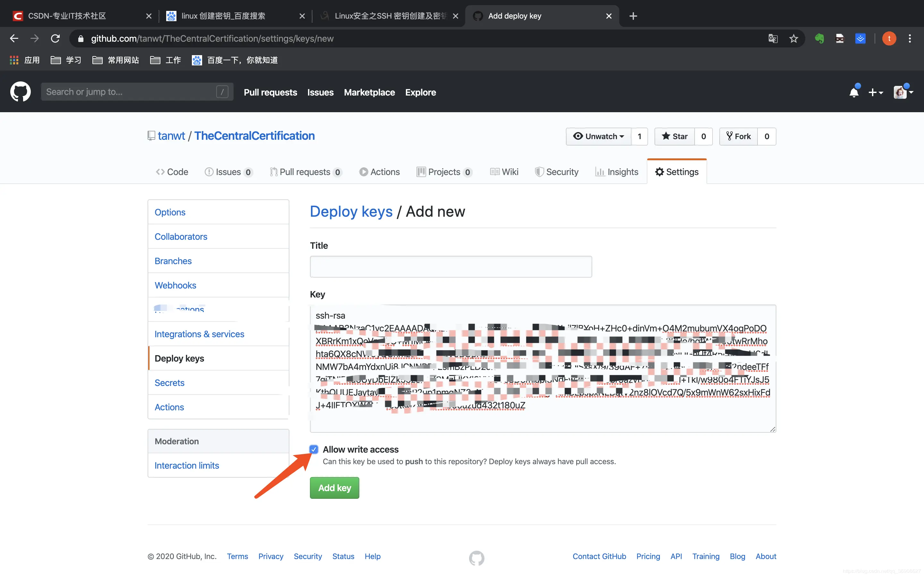This screenshot has width=924, height=577.
Task: Switch to the Insights tab
Action: (x=617, y=172)
